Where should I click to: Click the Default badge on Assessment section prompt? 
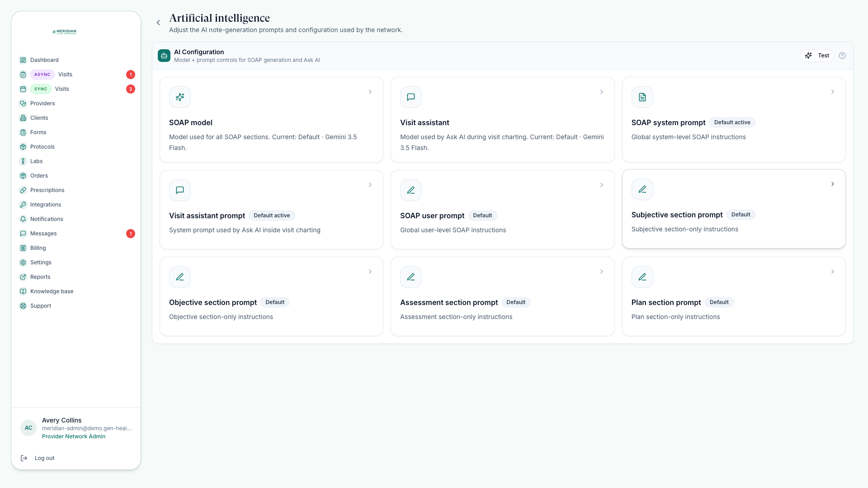pyautogui.click(x=516, y=302)
